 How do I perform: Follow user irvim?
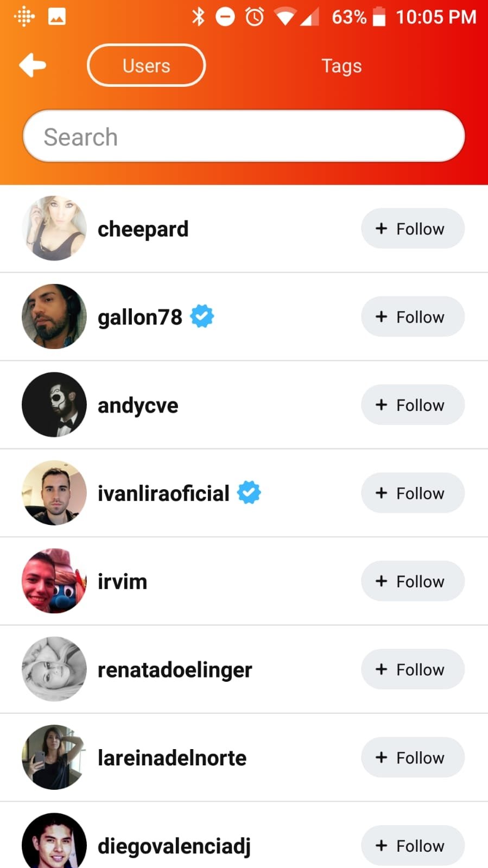(x=413, y=581)
